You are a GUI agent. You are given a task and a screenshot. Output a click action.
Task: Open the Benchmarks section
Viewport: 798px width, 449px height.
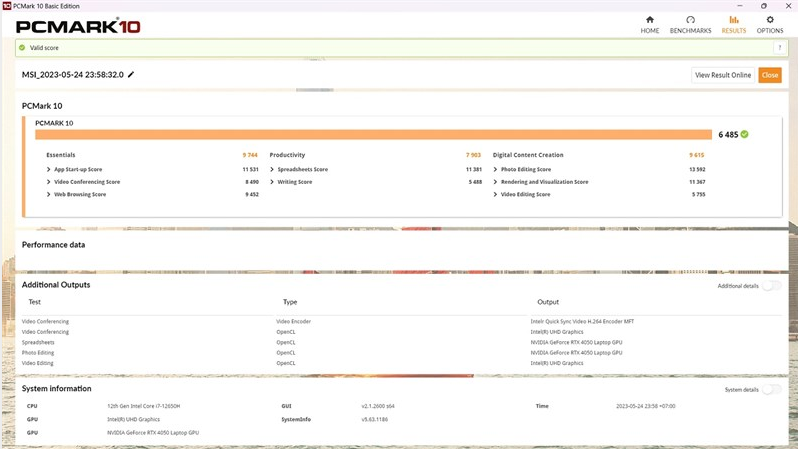point(690,24)
